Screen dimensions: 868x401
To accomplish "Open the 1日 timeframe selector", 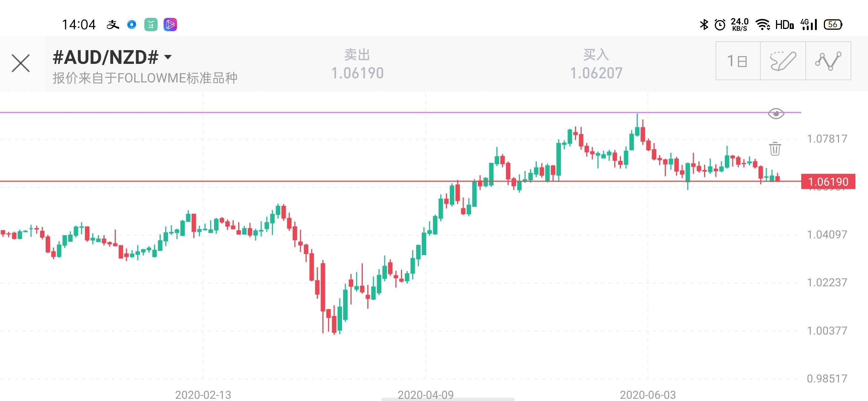I will pyautogui.click(x=737, y=61).
